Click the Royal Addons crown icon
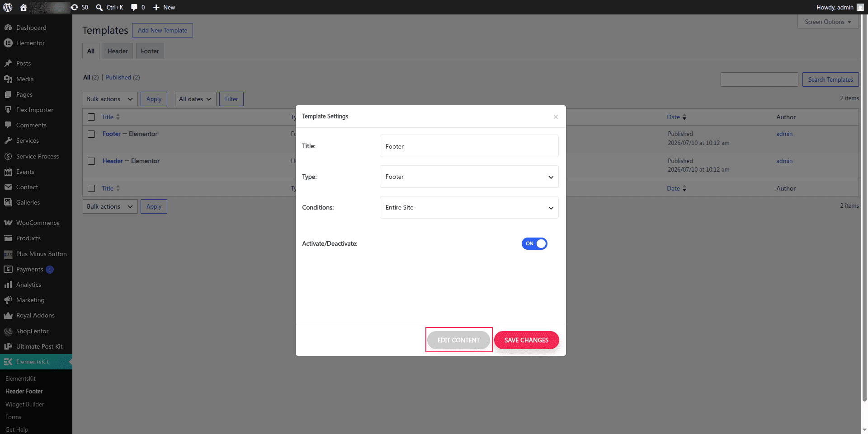 (8, 315)
